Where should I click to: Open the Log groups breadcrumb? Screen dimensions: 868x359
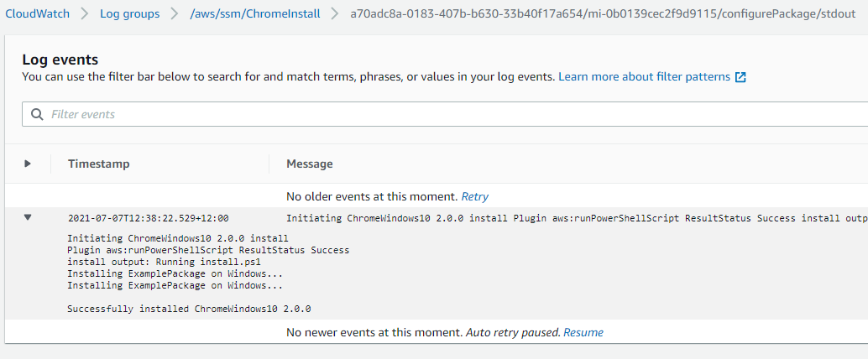click(130, 13)
